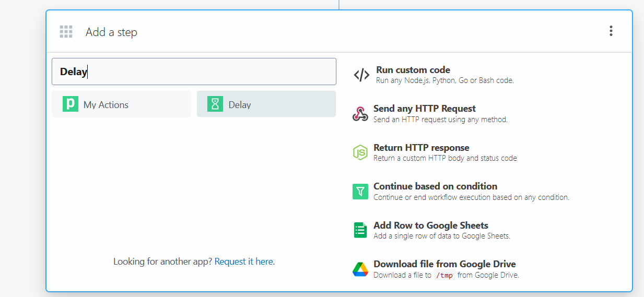This screenshot has height=297, width=644.
Task: Click the code brackets icon
Action: coord(361,75)
